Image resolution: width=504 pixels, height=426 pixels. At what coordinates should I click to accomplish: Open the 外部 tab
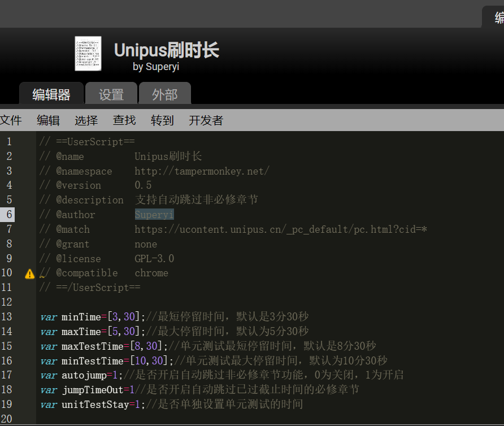(165, 94)
